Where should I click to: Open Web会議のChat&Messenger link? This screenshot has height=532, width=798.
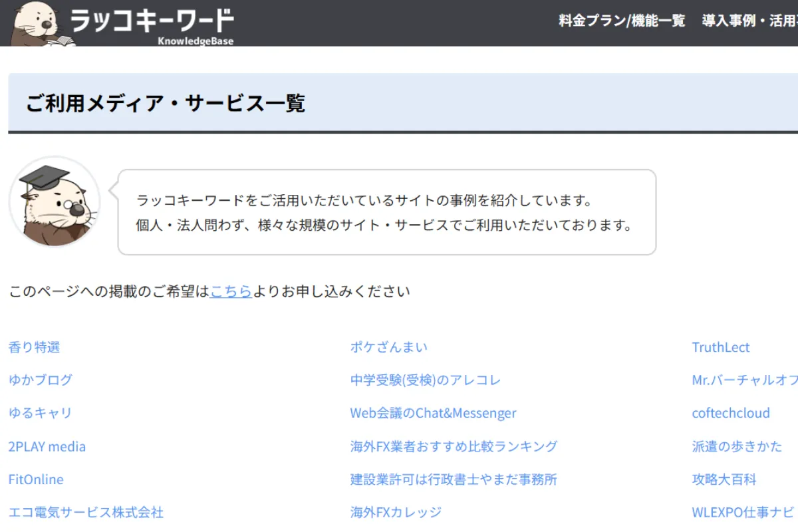(434, 413)
